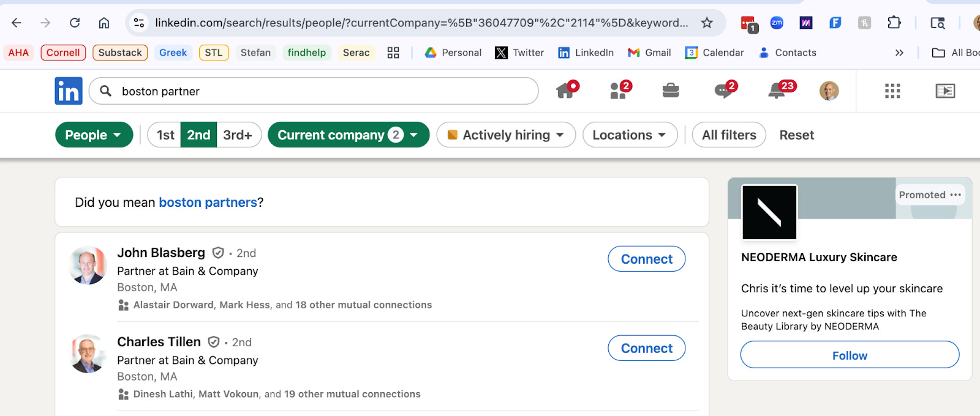Expand the Actively hiring dropdown

(506, 135)
